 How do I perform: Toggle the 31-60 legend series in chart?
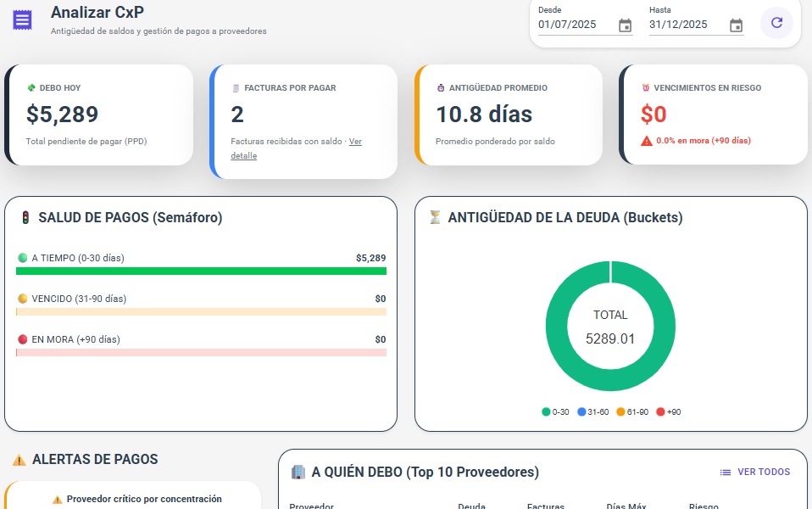click(x=592, y=412)
